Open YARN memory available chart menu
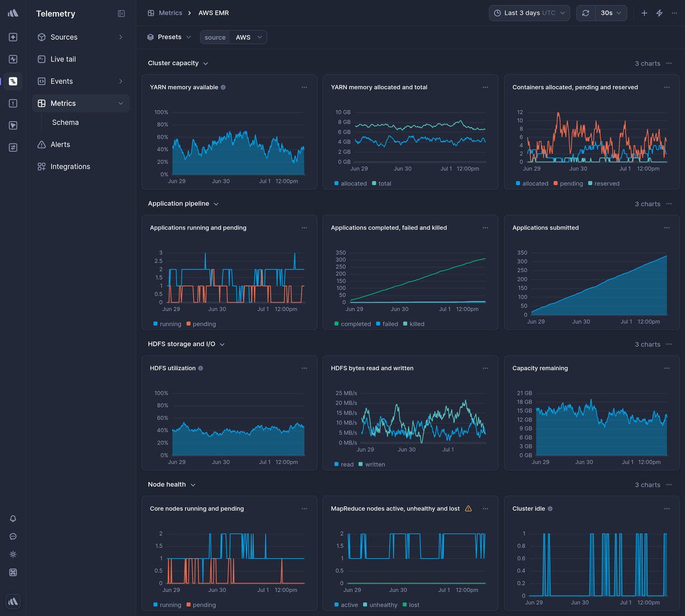The width and height of the screenshot is (685, 616). (304, 87)
